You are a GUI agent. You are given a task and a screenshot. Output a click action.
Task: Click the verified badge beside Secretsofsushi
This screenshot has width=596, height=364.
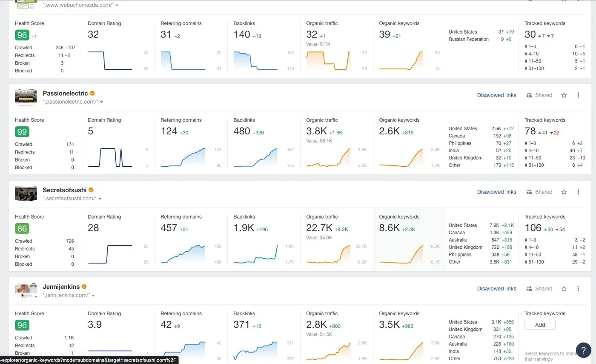coord(91,190)
